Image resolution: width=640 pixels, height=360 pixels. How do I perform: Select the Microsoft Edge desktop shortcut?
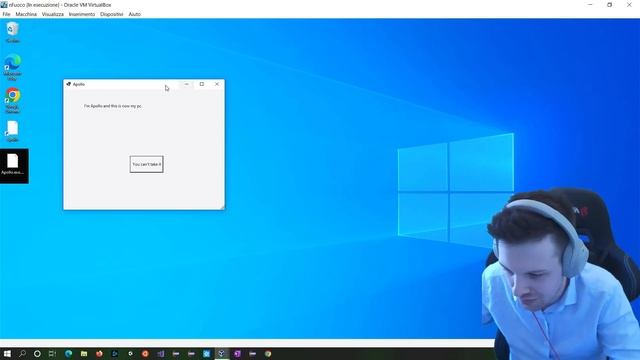pos(13,67)
